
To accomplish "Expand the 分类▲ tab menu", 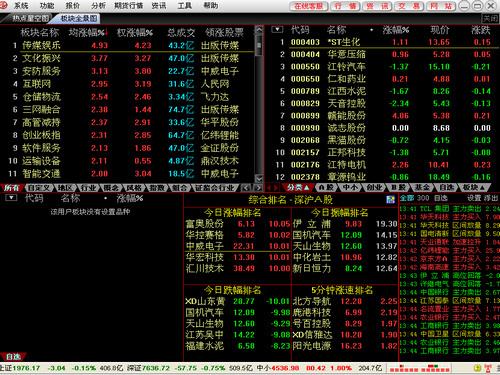I will click(298, 188).
